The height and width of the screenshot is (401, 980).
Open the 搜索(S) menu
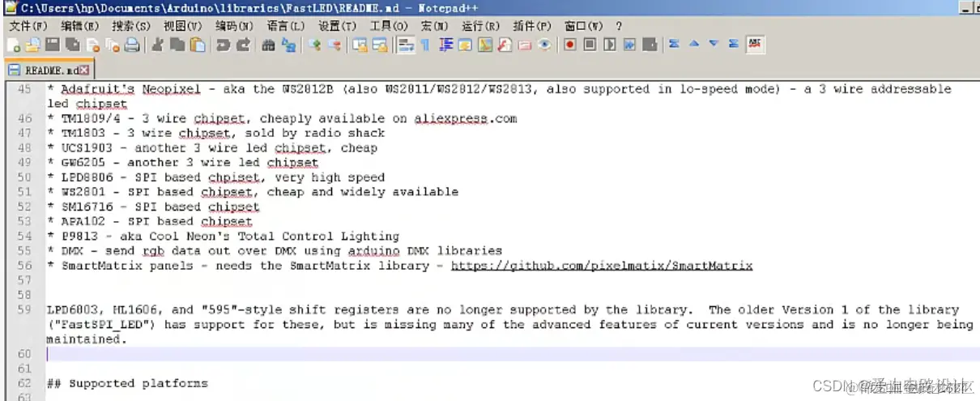(130, 26)
